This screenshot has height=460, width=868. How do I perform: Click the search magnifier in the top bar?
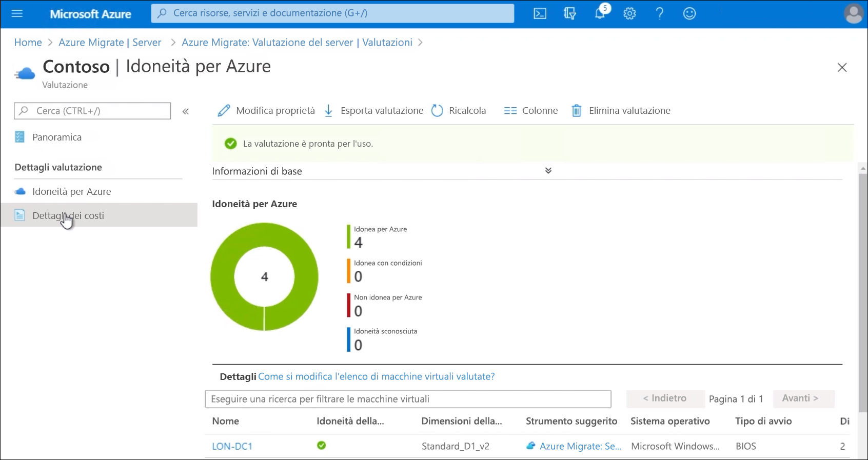pyautogui.click(x=162, y=13)
